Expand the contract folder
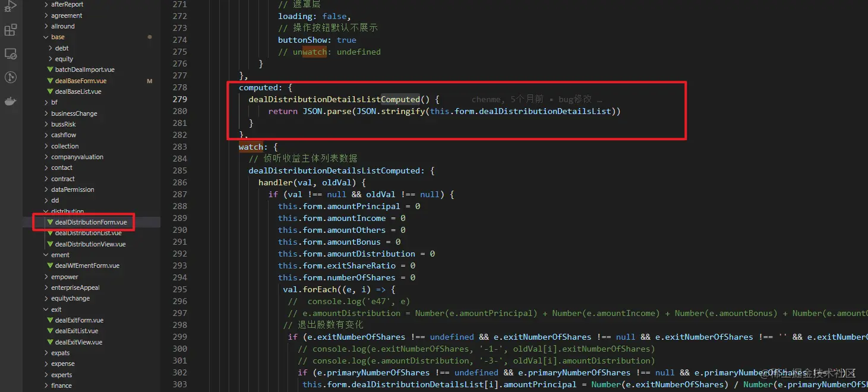Viewport: 868px width, 392px height. 62,179
